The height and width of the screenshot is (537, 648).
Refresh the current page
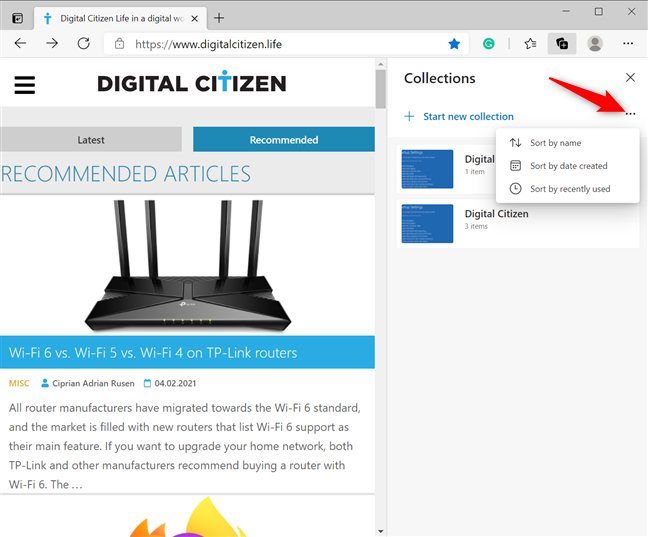(x=83, y=43)
